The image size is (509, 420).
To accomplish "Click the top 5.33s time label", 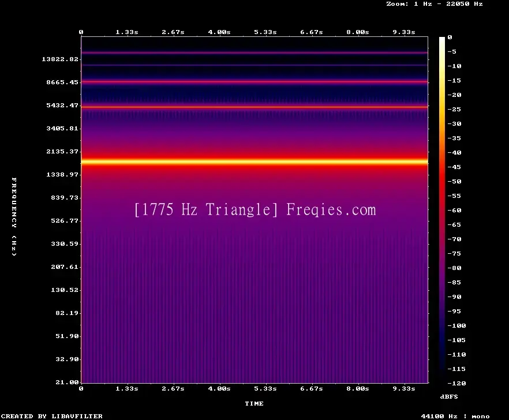I will (x=265, y=32).
